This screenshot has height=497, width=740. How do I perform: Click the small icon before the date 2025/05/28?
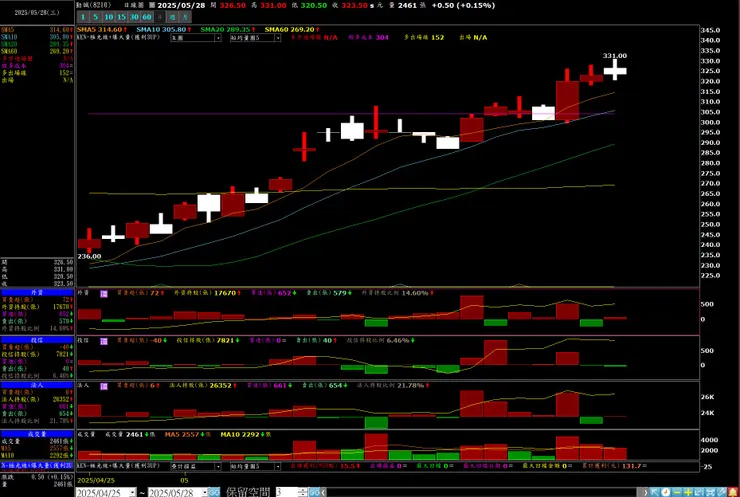tap(151, 5)
